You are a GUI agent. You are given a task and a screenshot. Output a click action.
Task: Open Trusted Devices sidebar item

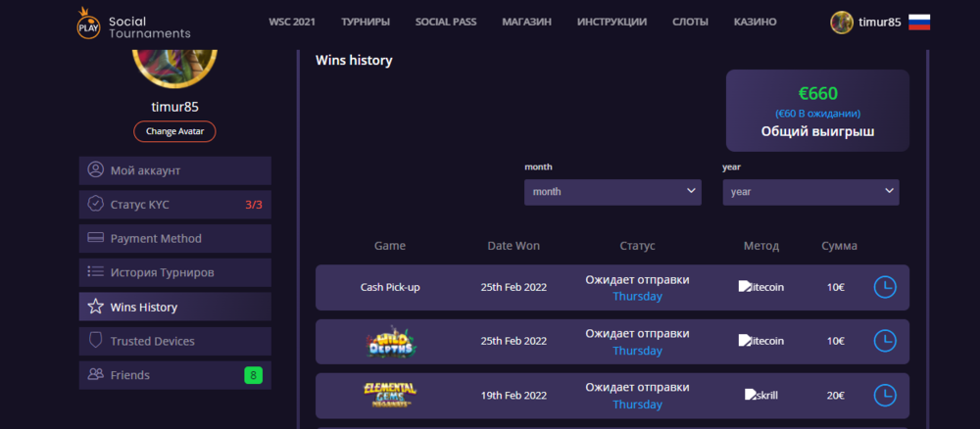click(174, 341)
